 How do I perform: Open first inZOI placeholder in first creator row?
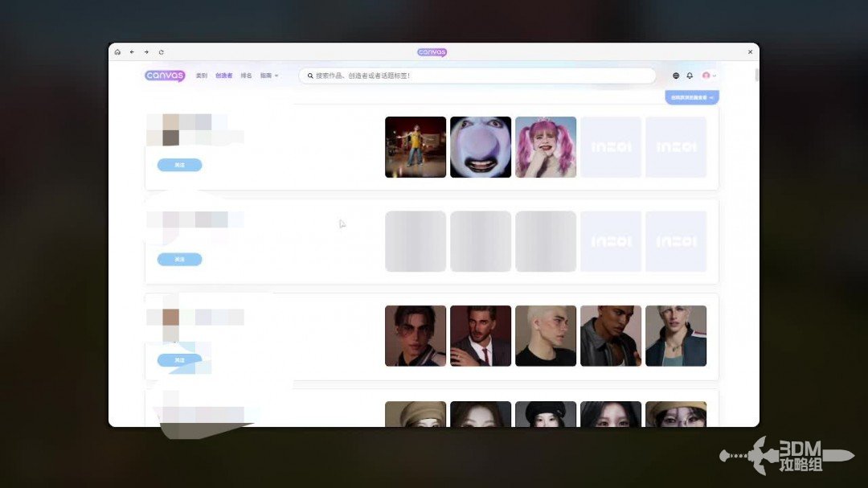tap(611, 147)
